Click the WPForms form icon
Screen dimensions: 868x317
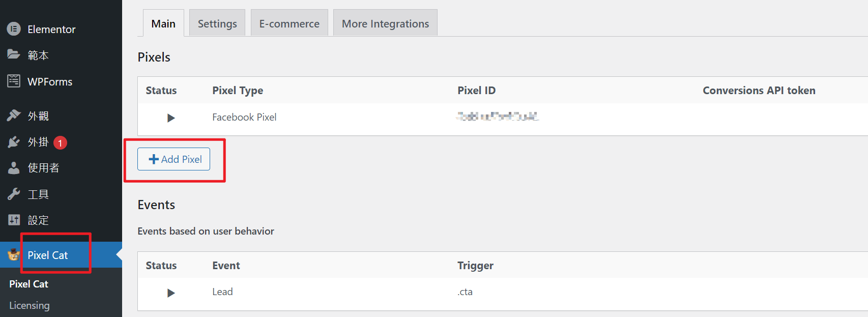[14, 81]
